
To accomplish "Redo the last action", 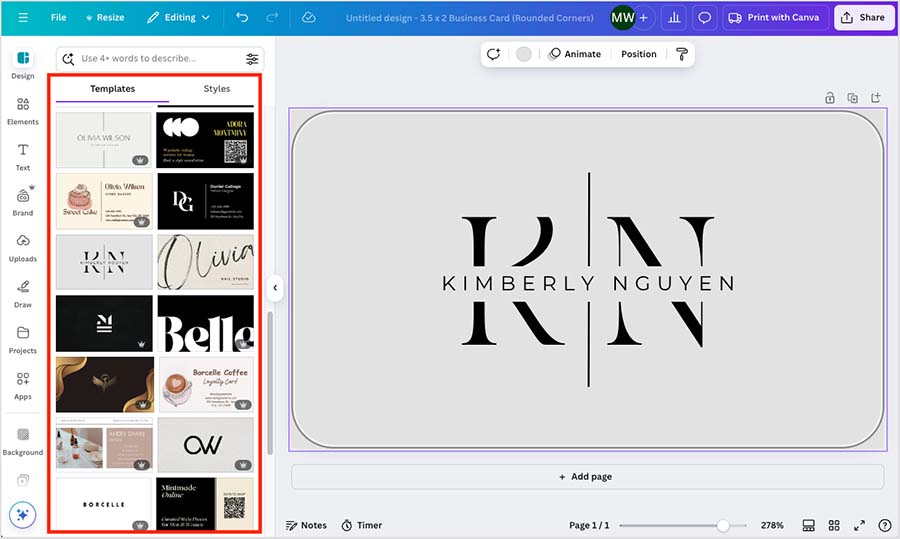I will (272, 18).
